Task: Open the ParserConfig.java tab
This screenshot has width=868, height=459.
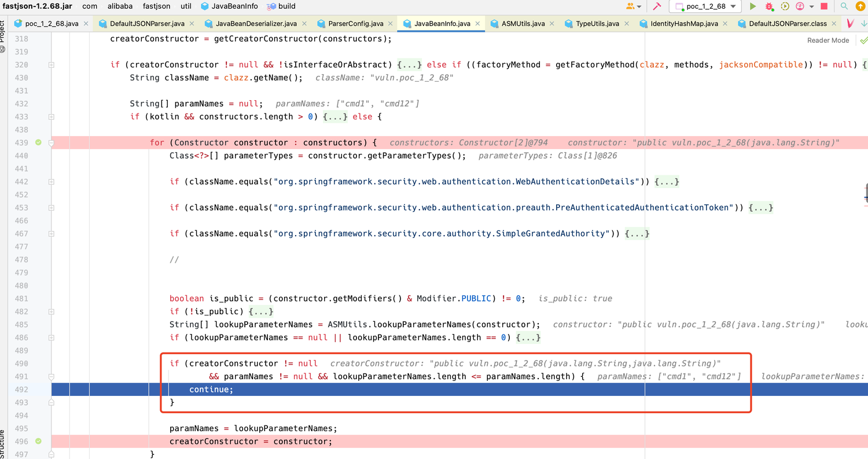Action: 355,24
